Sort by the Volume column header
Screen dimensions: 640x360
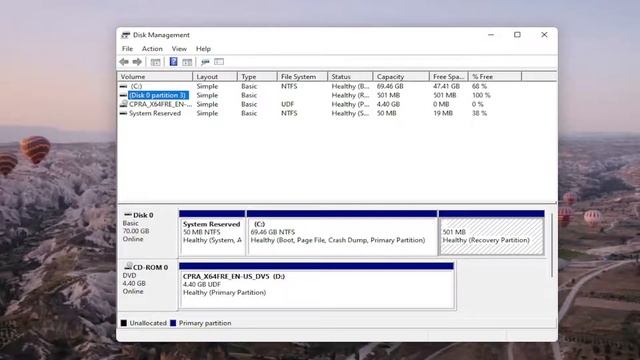click(x=155, y=77)
